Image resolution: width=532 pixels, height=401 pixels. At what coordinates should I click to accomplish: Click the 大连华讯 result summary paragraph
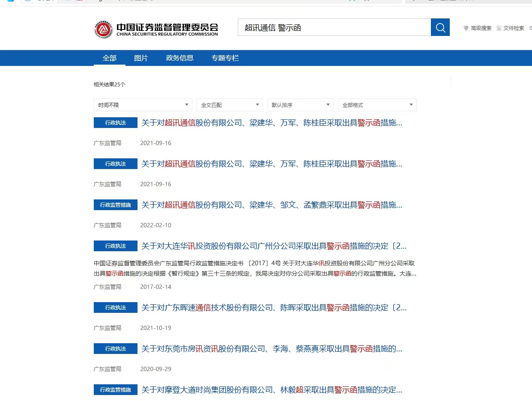(x=255, y=268)
